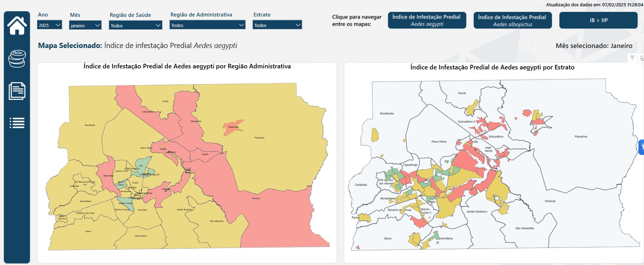Open the blue sign-language accessibility widget
Image resolution: width=644 pixels, height=265 pixels.
pyautogui.click(x=641, y=147)
